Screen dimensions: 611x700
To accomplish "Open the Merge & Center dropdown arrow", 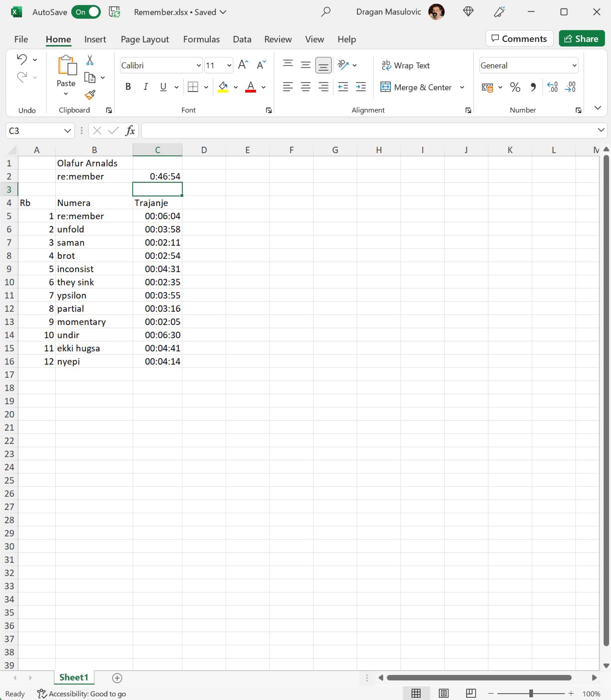I will click(x=462, y=87).
